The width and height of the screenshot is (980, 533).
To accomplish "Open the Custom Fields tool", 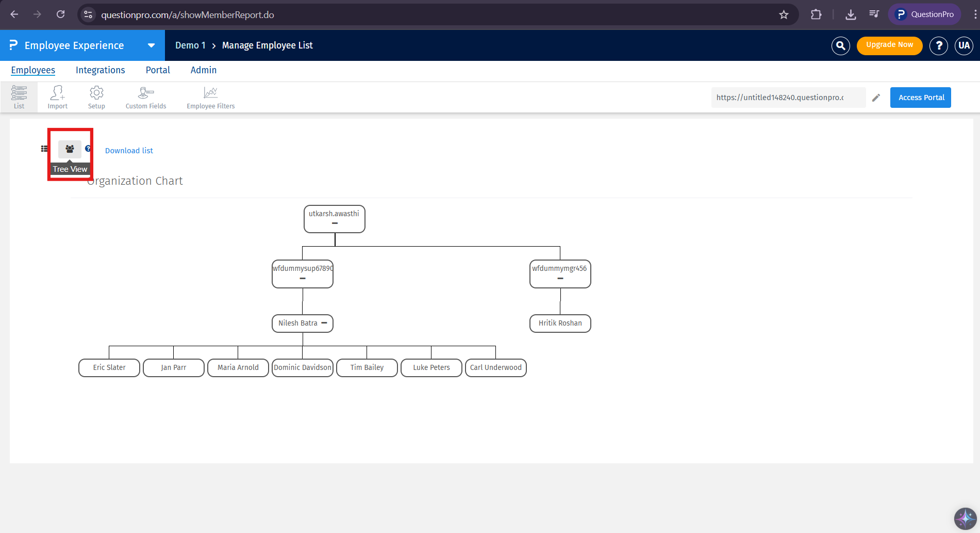I will pos(145,97).
